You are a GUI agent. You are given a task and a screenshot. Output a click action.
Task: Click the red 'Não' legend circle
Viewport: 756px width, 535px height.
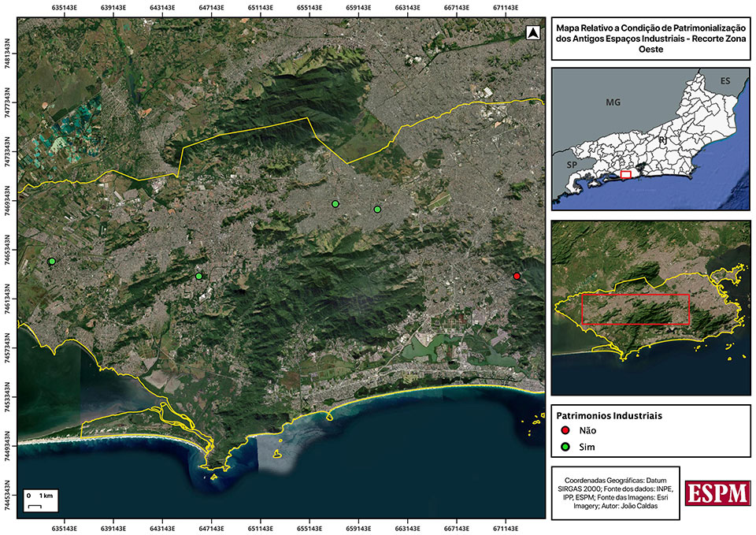(564, 430)
